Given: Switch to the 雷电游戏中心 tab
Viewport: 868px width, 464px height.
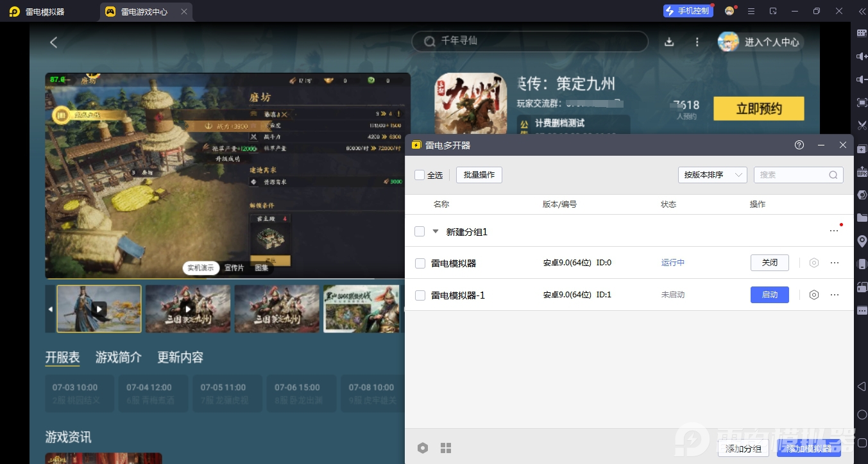Looking at the screenshot, I should [146, 11].
